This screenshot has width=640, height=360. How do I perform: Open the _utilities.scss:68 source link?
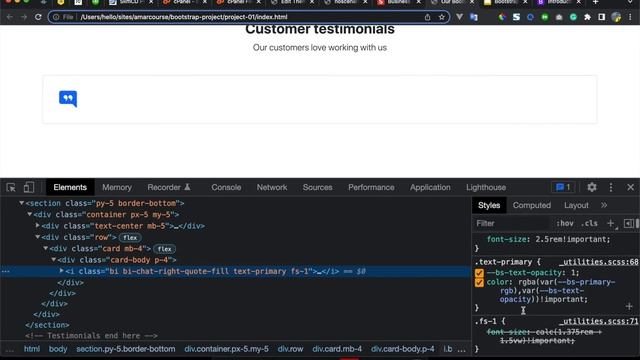[599, 262]
